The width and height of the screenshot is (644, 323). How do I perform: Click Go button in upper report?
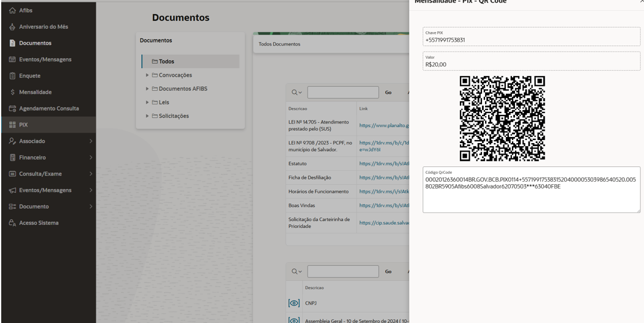tap(388, 93)
